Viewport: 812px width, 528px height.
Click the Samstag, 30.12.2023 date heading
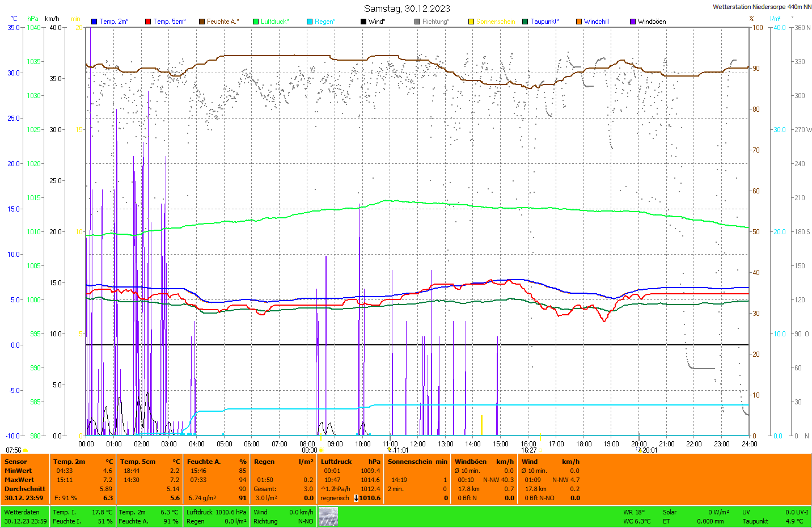coord(407,9)
